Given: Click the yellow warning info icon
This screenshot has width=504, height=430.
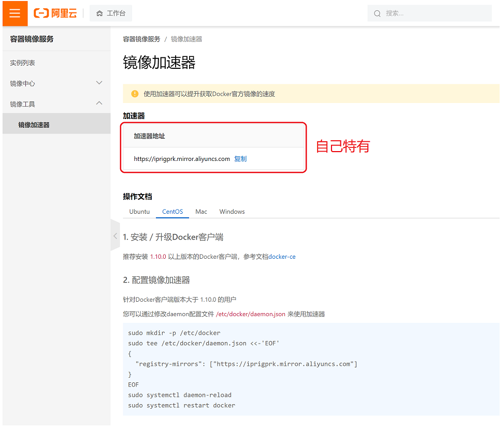Looking at the screenshot, I should (x=135, y=94).
